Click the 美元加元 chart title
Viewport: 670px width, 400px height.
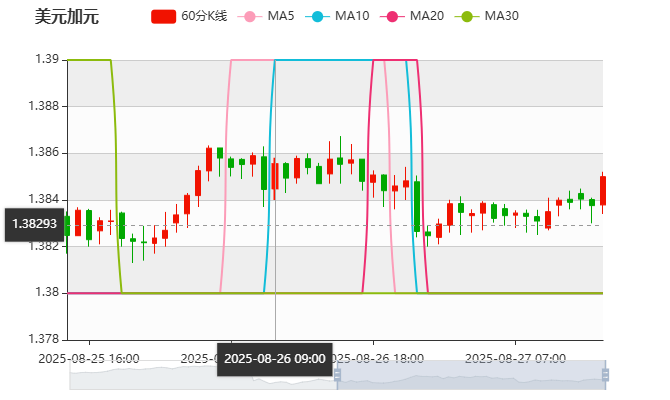point(67,17)
